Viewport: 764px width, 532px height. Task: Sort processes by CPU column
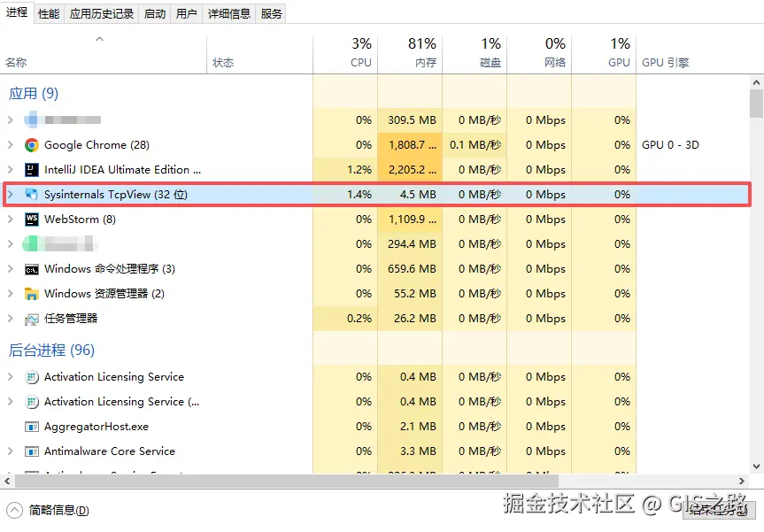point(345,54)
